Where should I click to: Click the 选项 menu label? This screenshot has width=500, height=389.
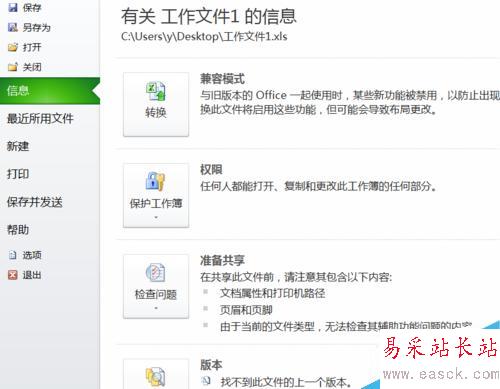click(x=32, y=255)
